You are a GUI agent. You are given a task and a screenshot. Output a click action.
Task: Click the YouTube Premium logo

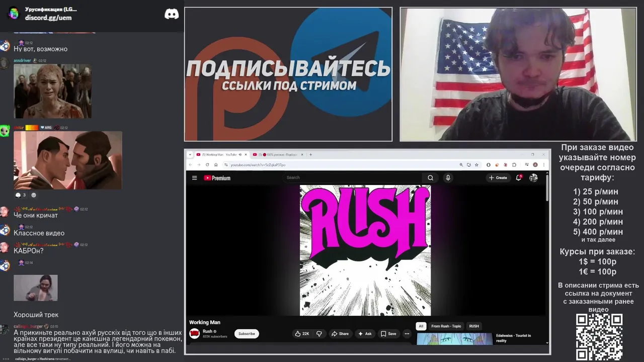(217, 178)
